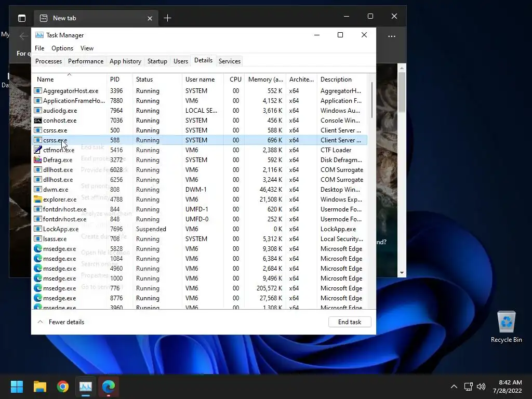Click the network tray icon
532x399 pixels.
(469, 387)
